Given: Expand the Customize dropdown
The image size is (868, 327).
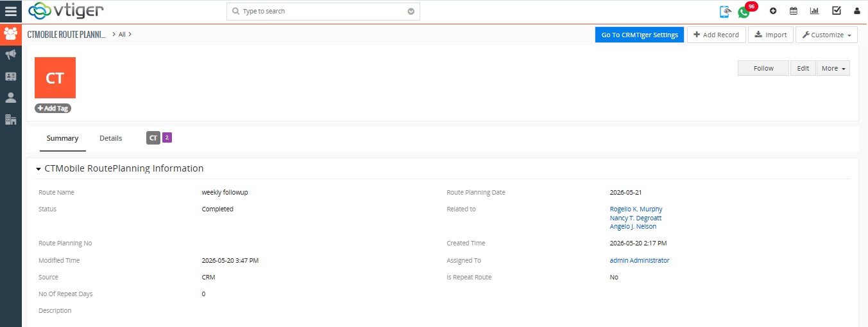Looking at the screenshot, I should 826,35.
